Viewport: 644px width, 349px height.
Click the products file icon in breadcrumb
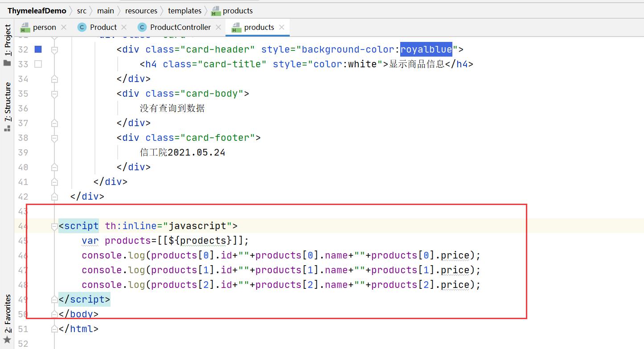click(x=216, y=11)
